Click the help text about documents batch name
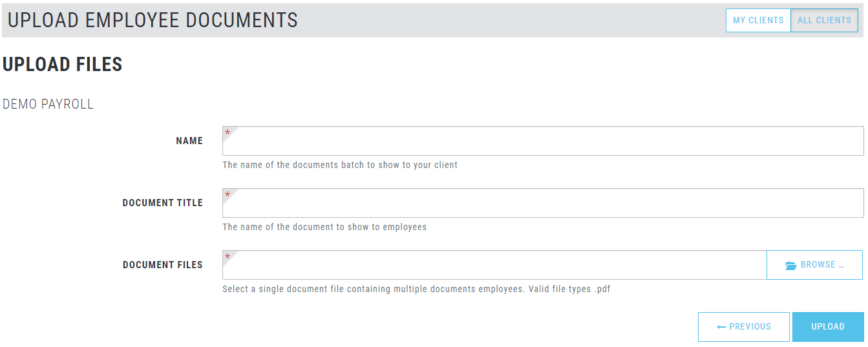Image resolution: width=868 pixels, height=347 pixels. pos(340,165)
